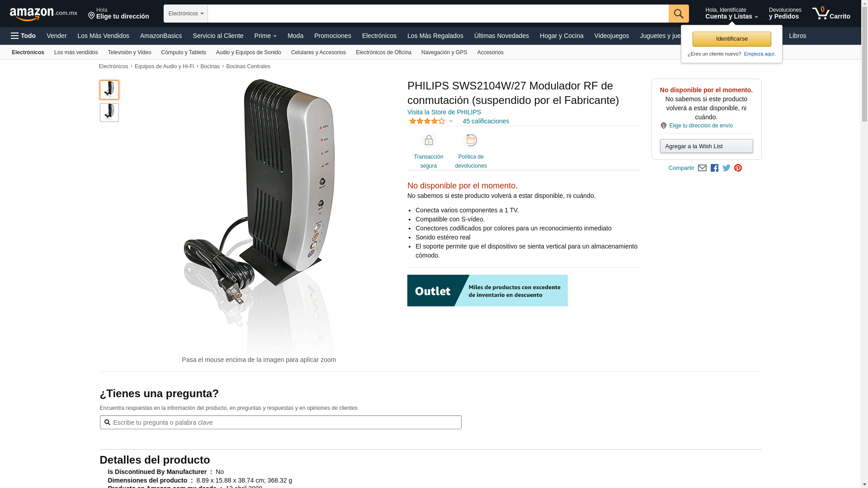Expand the Prime dropdown menu

265,36
